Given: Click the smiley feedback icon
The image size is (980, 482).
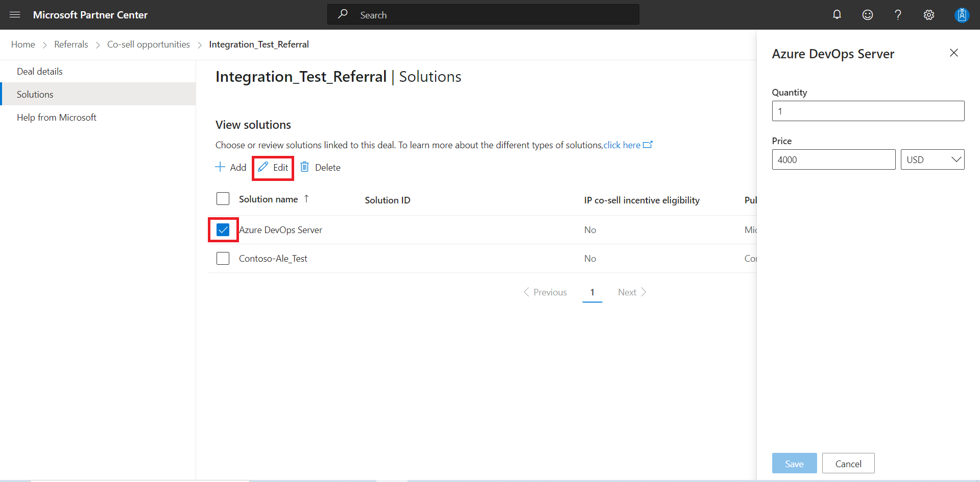Looking at the screenshot, I should 868,15.
